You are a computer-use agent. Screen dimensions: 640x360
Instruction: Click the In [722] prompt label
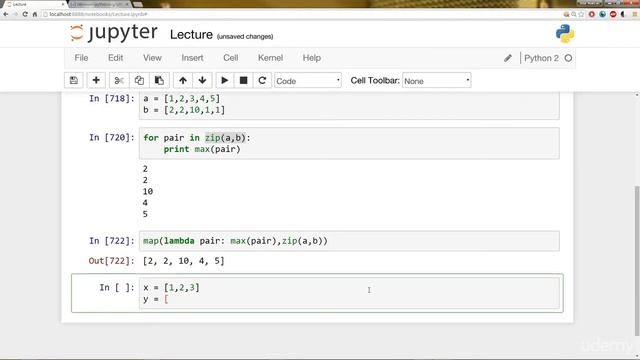coord(111,241)
